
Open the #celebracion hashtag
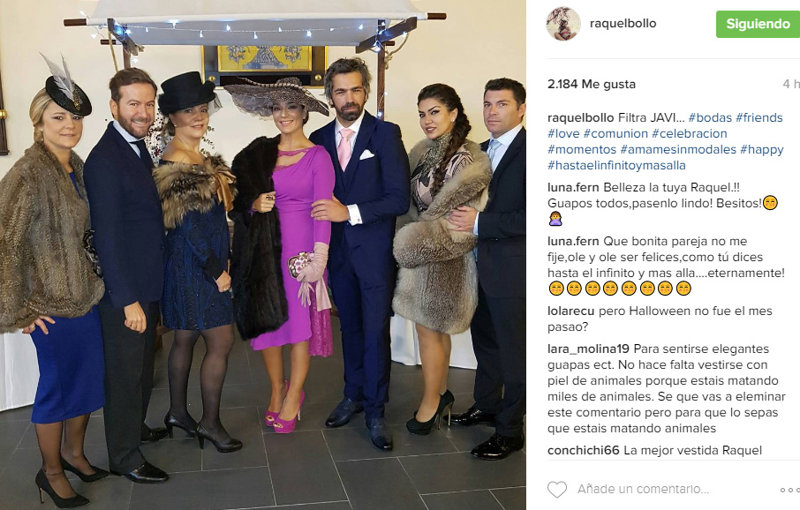coord(690,134)
